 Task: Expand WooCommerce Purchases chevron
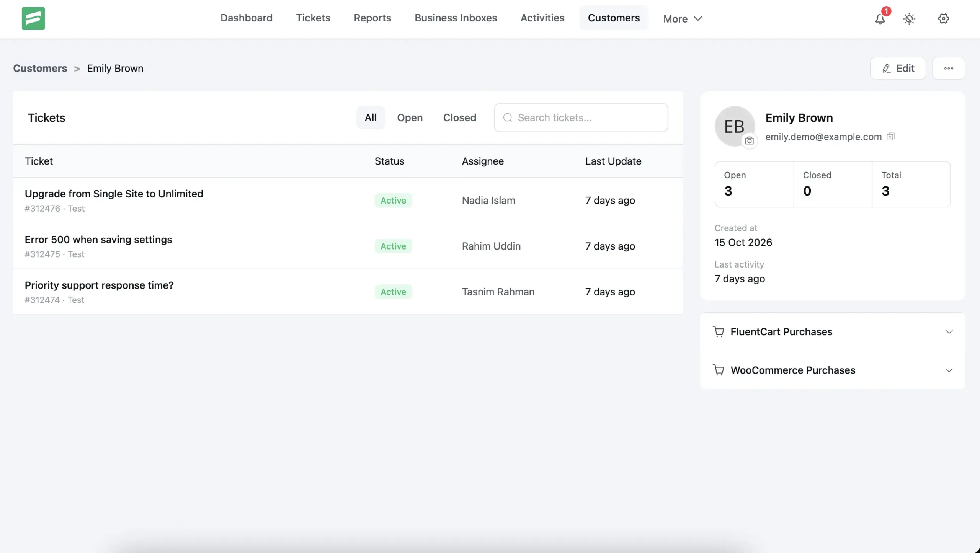pyautogui.click(x=949, y=370)
